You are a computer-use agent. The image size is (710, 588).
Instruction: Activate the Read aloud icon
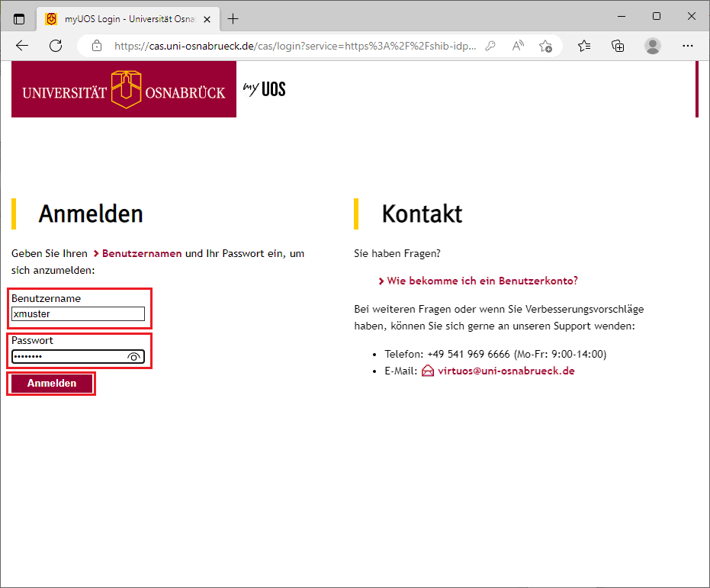518,46
